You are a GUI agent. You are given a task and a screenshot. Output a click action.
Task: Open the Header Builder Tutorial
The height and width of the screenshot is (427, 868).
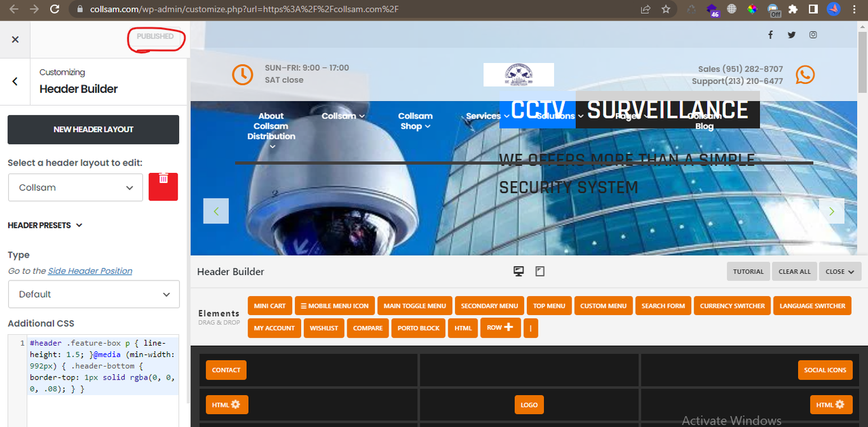click(x=749, y=271)
